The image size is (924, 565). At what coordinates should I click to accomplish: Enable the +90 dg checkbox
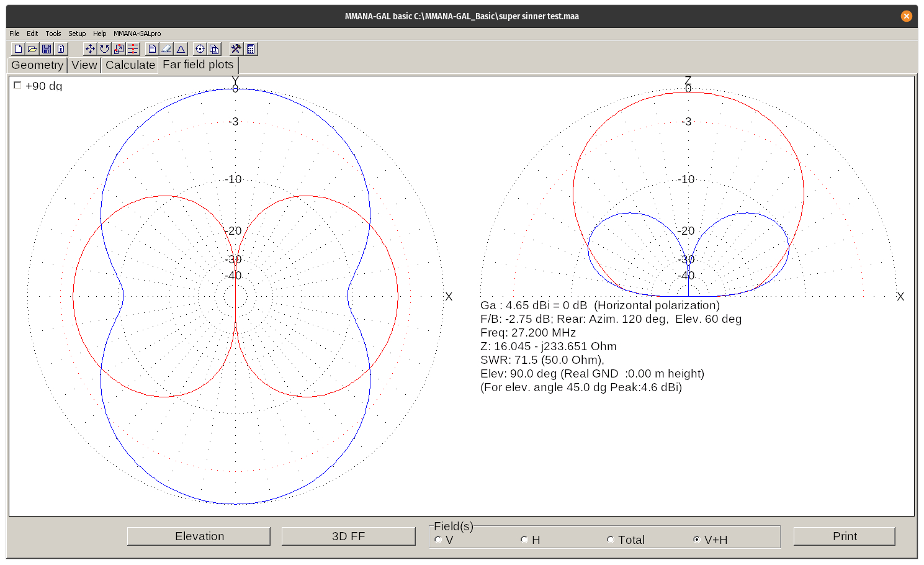tap(17, 86)
